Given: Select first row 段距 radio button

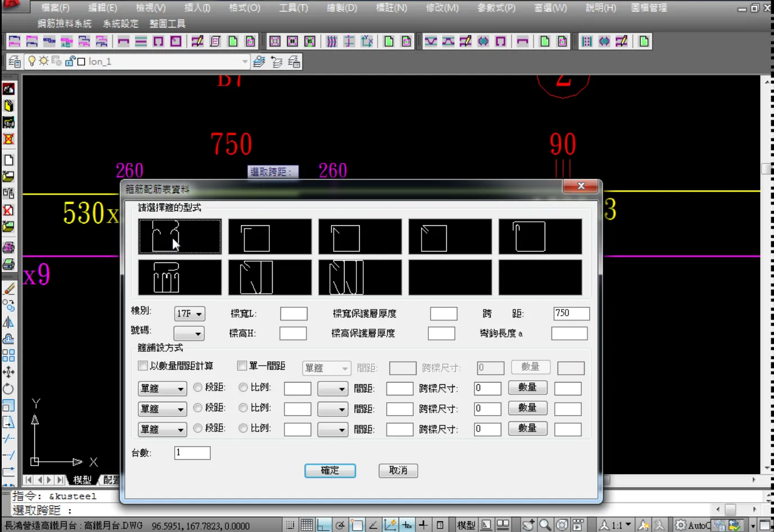Looking at the screenshot, I should (x=198, y=388).
